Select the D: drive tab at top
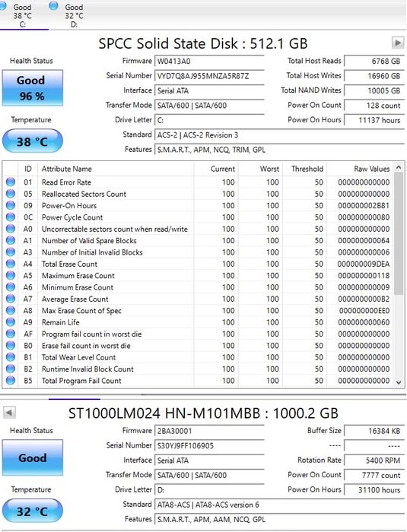 pos(74,15)
